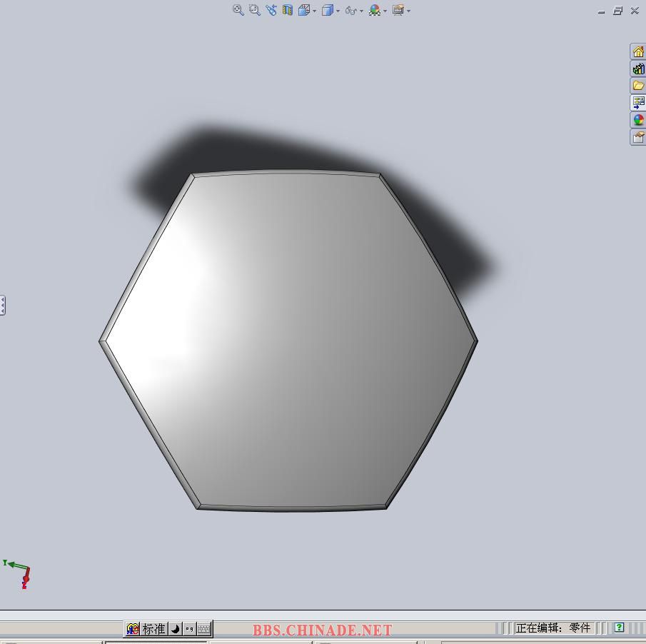Expand Hide/Show Items dropdown arrow
Viewport: 646px width, 644px height.
tap(361, 11)
